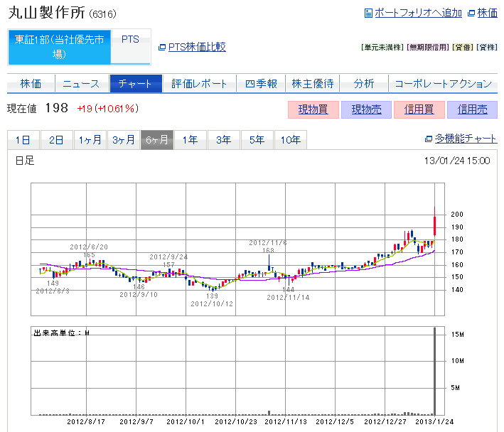The height and width of the screenshot is (432, 504).
Task: Click the ポートフォリオへ追加 link
Action: pos(417,13)
